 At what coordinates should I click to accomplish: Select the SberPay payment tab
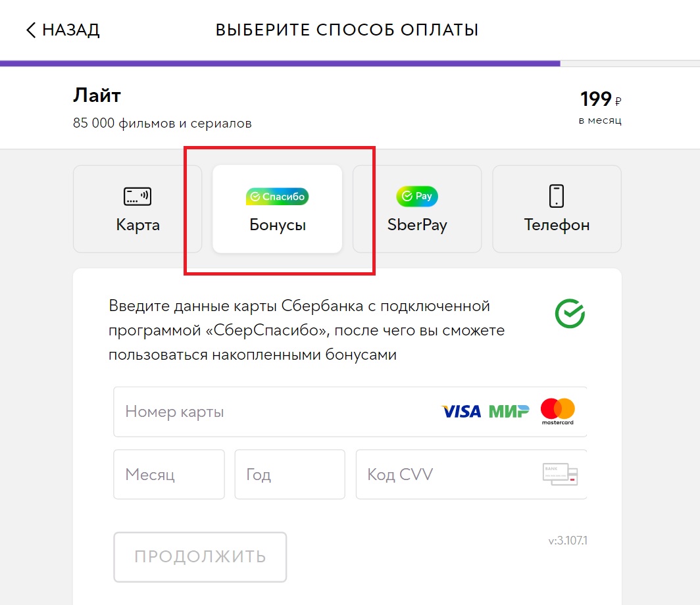pos(417,209)
